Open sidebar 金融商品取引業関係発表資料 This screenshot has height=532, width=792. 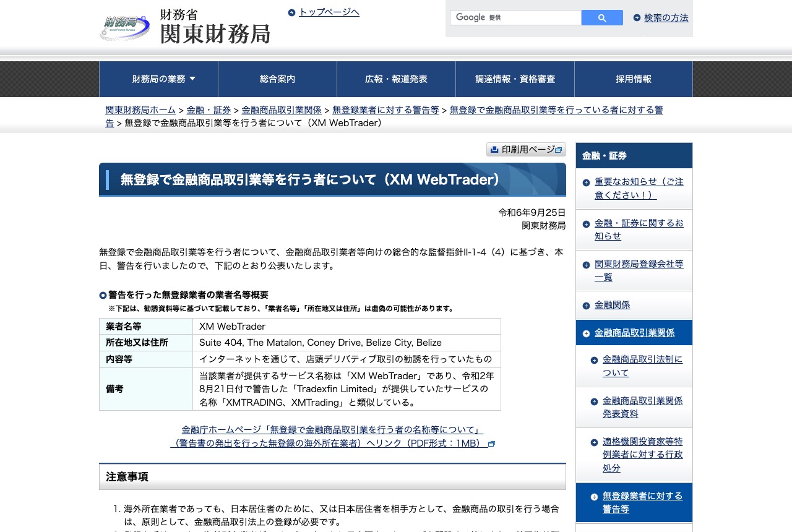coord(643,407)
